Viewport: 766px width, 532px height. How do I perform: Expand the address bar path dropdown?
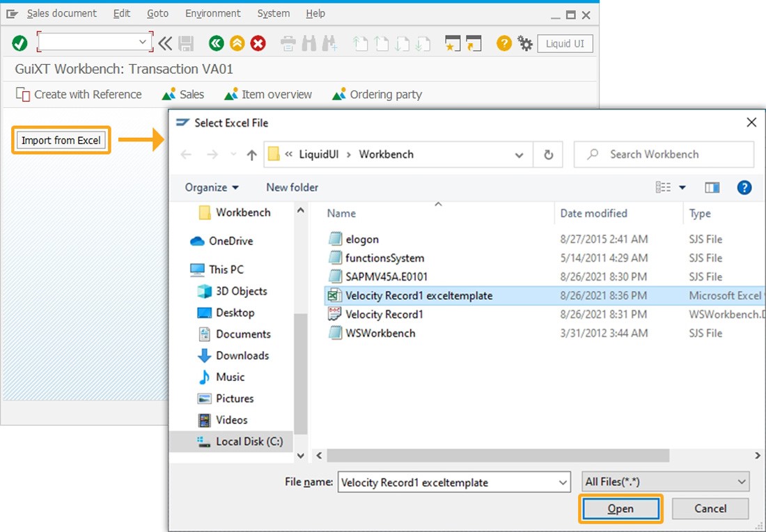click(519, 155)
